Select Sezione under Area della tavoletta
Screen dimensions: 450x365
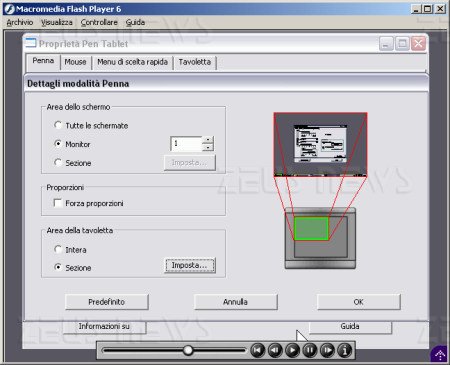coord(58,267)
